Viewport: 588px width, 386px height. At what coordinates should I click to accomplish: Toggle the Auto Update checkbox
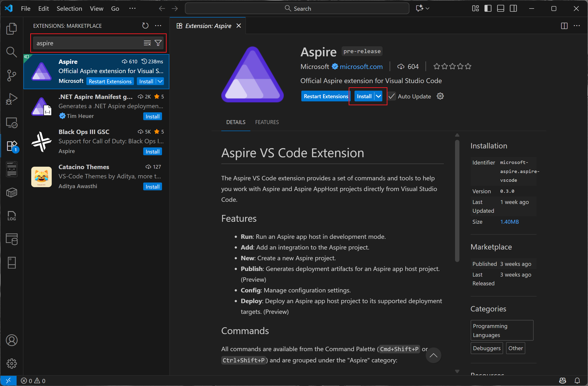coord(392,96)
